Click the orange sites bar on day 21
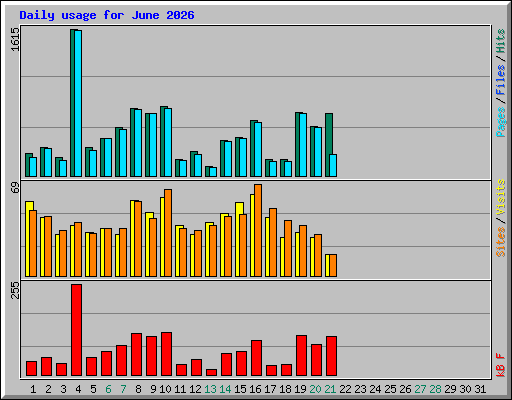The height and width of the screenshot is (400, 512). point(333,265)
